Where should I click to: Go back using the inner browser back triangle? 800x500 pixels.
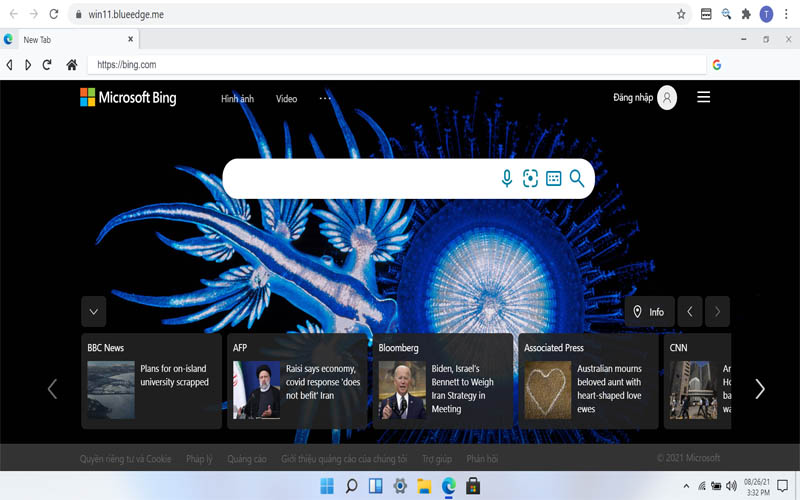(x=9, y=65)
